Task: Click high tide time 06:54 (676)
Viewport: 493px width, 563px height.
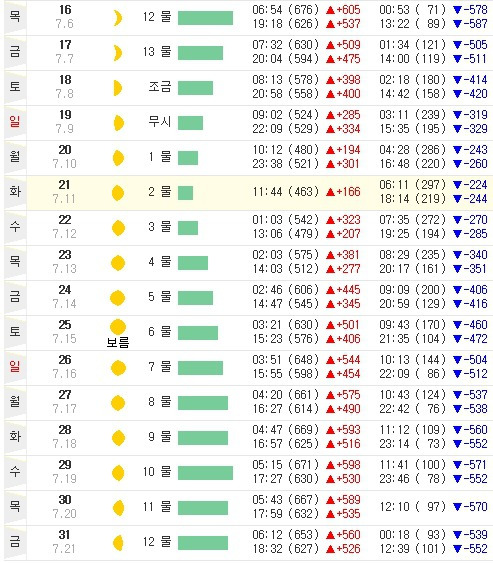Action: (x=285, y=10)
